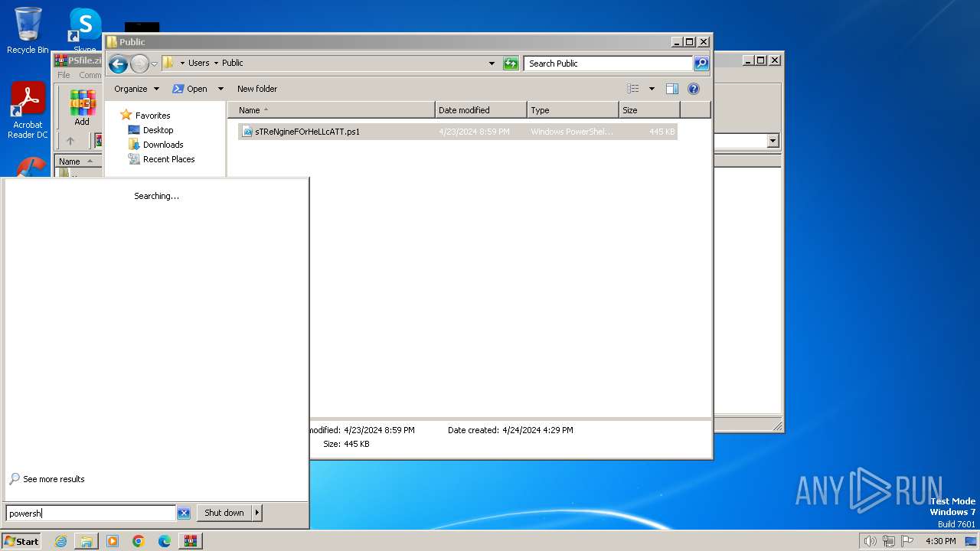This screenshot has width=980, height=551.
Task: Click Add button in WinRAR window
Action: (x=82, y=107)
